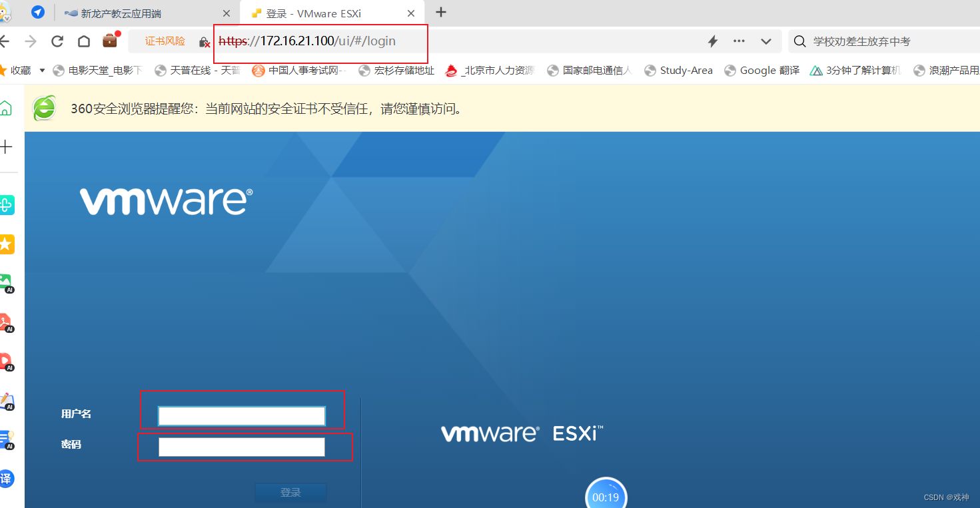Go back to the previous page
Viewport: 980px width, 508px height.
click(5, 41)
